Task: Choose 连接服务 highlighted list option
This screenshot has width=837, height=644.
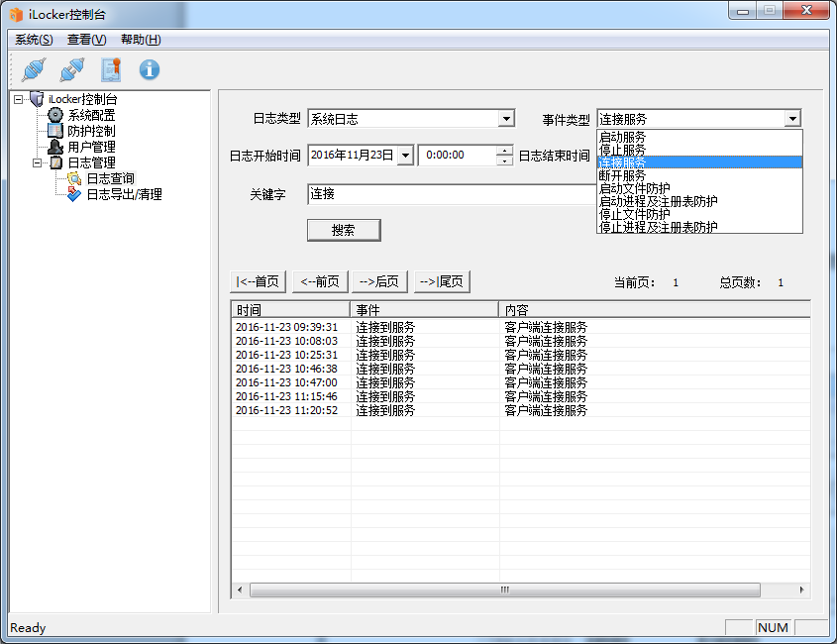Action: click(x=700, y=162)
